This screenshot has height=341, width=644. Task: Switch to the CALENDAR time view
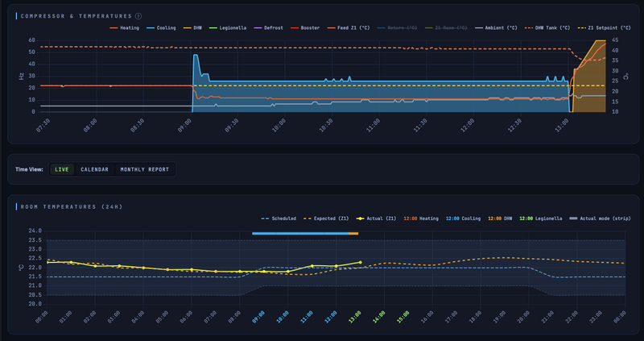click(x=94, y=169)
